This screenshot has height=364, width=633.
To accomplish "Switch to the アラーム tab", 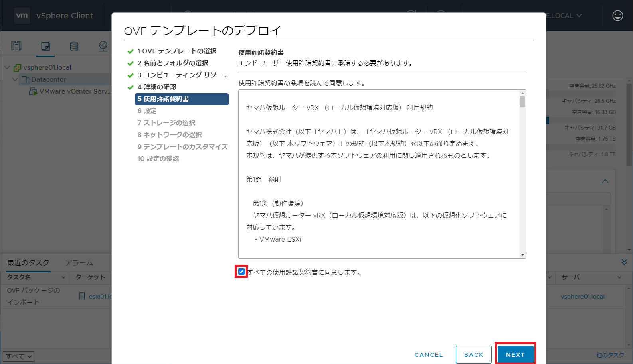I will (x=79, y=262).
